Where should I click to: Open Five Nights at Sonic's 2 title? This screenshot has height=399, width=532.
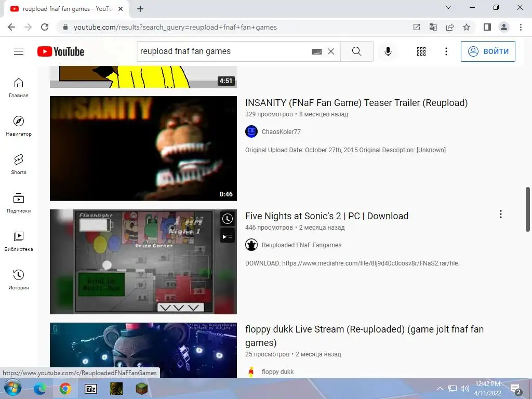point(327,216)
